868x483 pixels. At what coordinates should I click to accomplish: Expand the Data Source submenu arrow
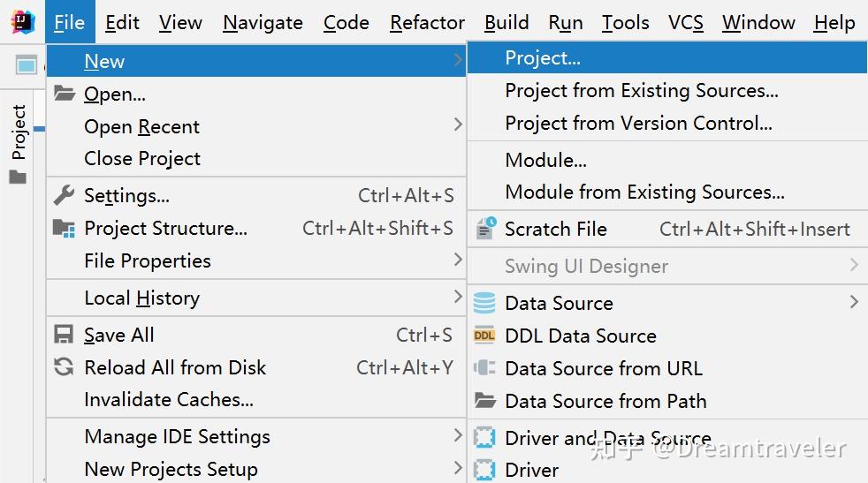[x=854, y=302]
